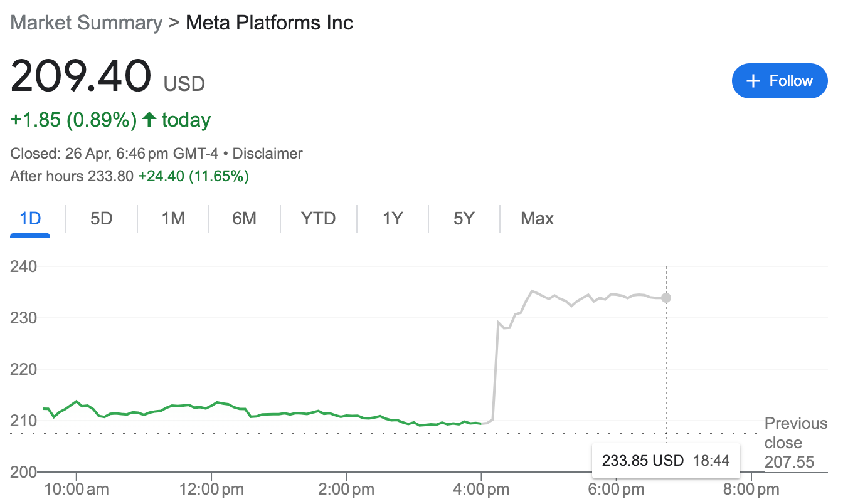Image resolution: width=843 pixels, height=504 pixels.
Task: Follow Meta Platforms stock
Action: pyautogui.click(x=780, y=81)
